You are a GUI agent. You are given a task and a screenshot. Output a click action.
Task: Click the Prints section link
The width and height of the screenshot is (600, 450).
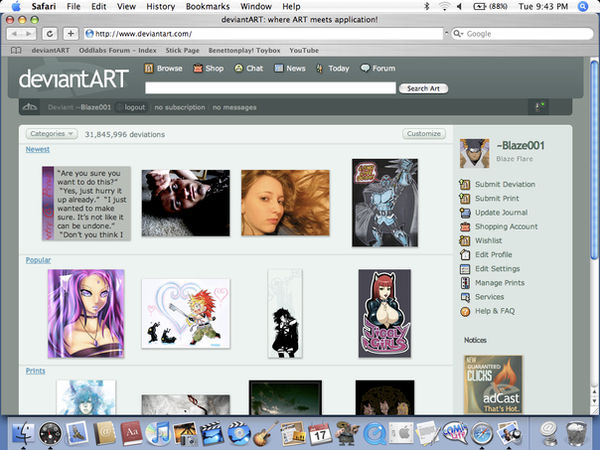35,371
